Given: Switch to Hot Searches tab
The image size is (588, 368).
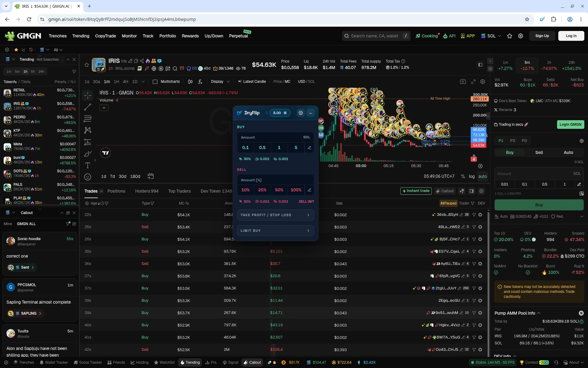Looking at the screenshot, I should pos(47,59).
